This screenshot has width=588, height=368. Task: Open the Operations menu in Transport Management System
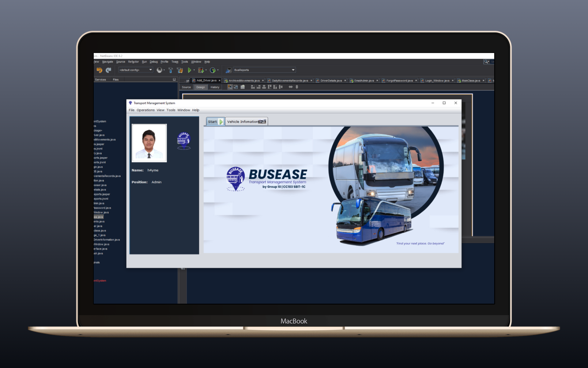point(145,110)
